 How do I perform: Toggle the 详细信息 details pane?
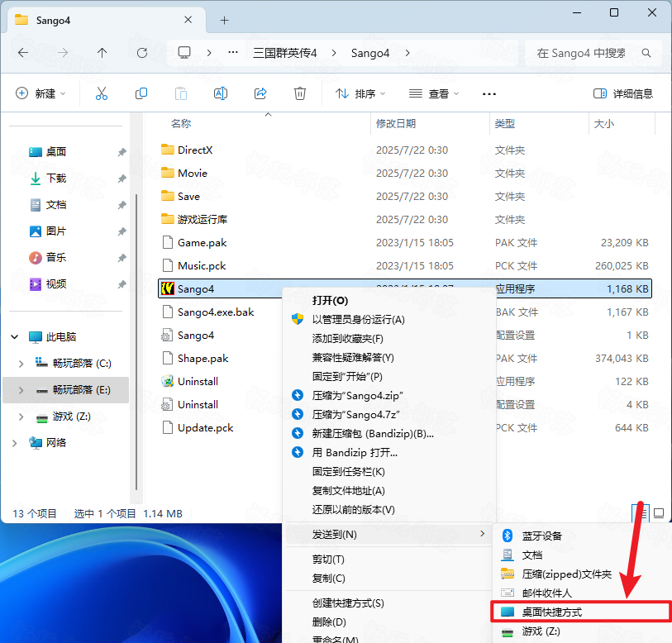(x=623, y=93)
